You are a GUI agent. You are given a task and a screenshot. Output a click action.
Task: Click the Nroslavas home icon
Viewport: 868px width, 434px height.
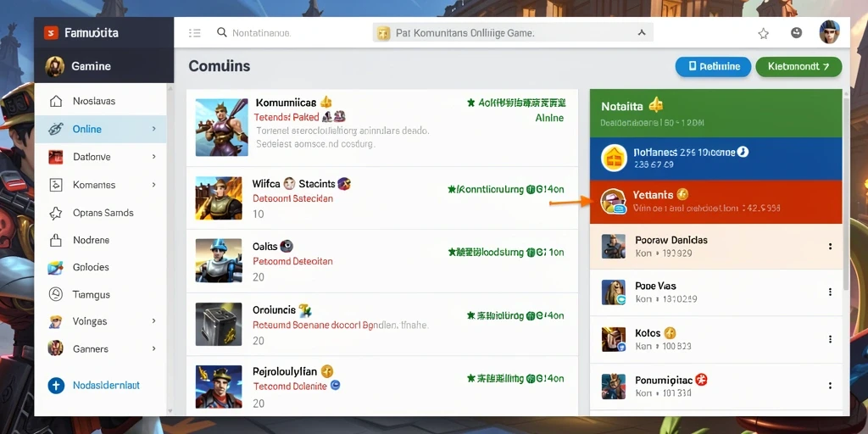(x=56, y=102)
